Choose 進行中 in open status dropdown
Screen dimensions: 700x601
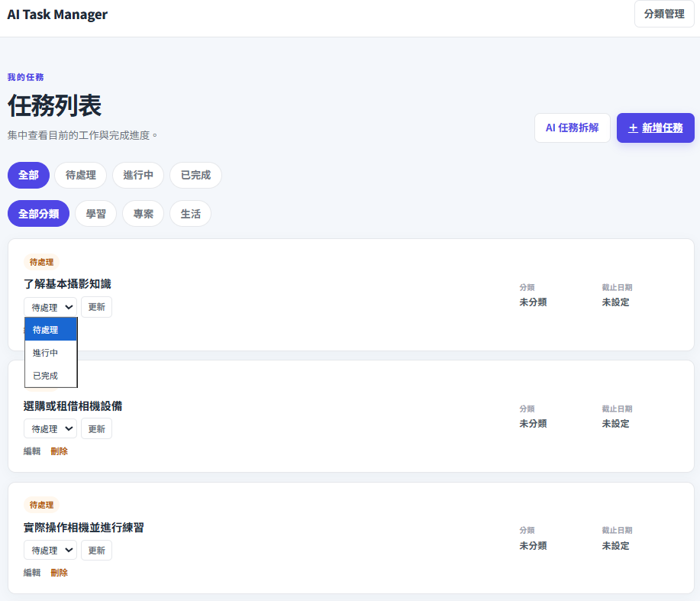pos(51,353)
